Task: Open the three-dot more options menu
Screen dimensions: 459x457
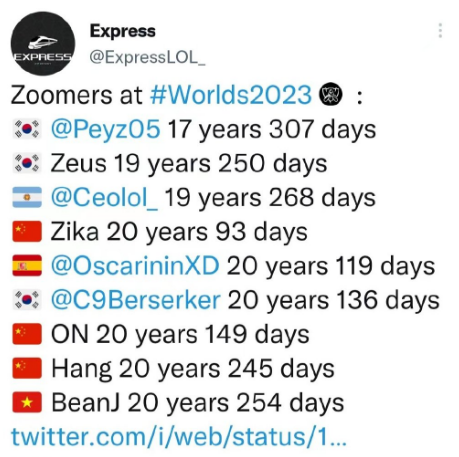Action: point(440,30)
